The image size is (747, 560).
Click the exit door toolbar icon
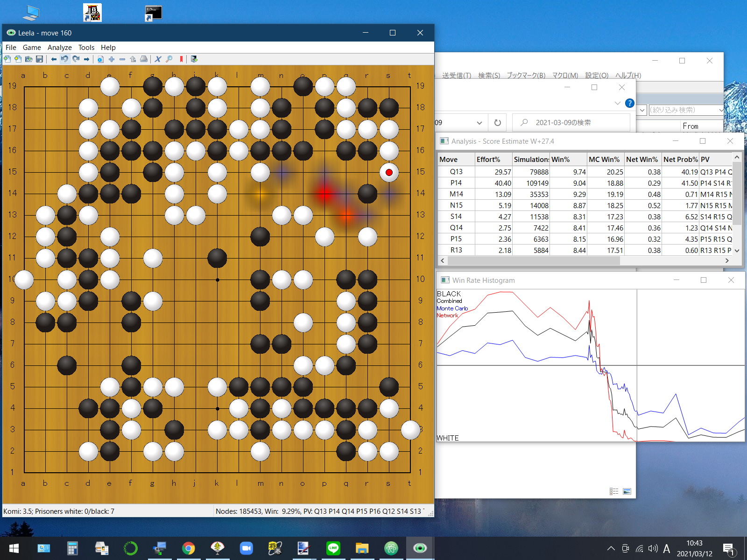(194, 59)
